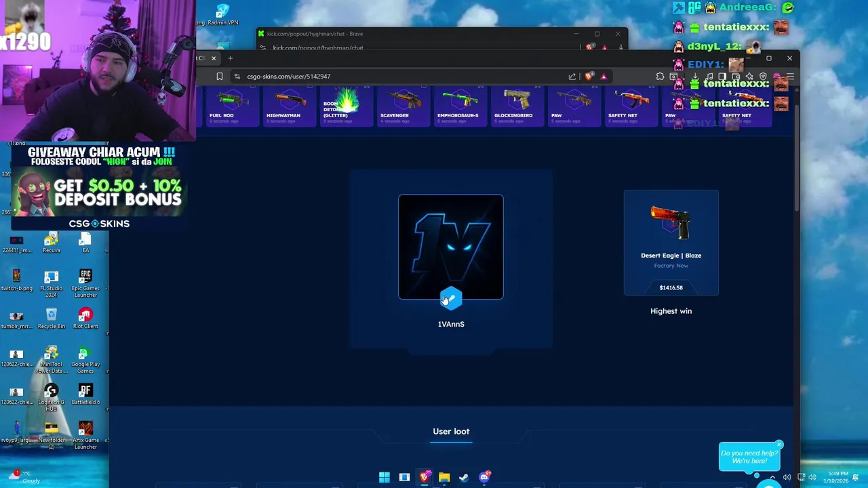The height and width of the screenshot is (488, 868).
Task: Close the 'Do you need help?' chat bubble
Action: pyautogui.click(x=778, y=445)
